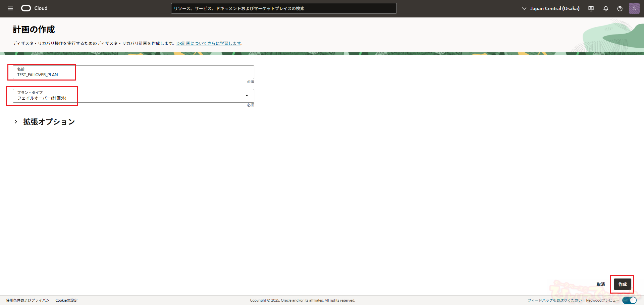The height and width of the screenshot is (305, 644).
Task: Open the Cookieの設定 link
Action: [66, 300]
